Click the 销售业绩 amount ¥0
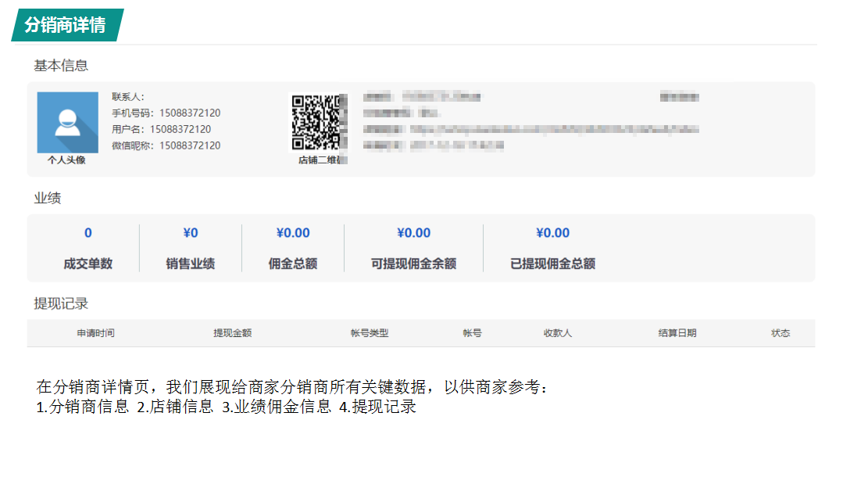 [x=191, y=233]
